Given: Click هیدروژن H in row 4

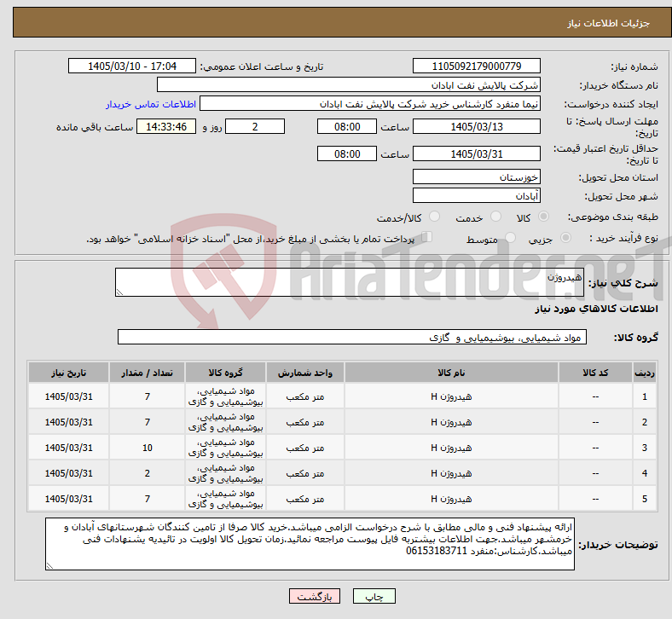Looking at the screenshot, I should click(x=451, y=473).
